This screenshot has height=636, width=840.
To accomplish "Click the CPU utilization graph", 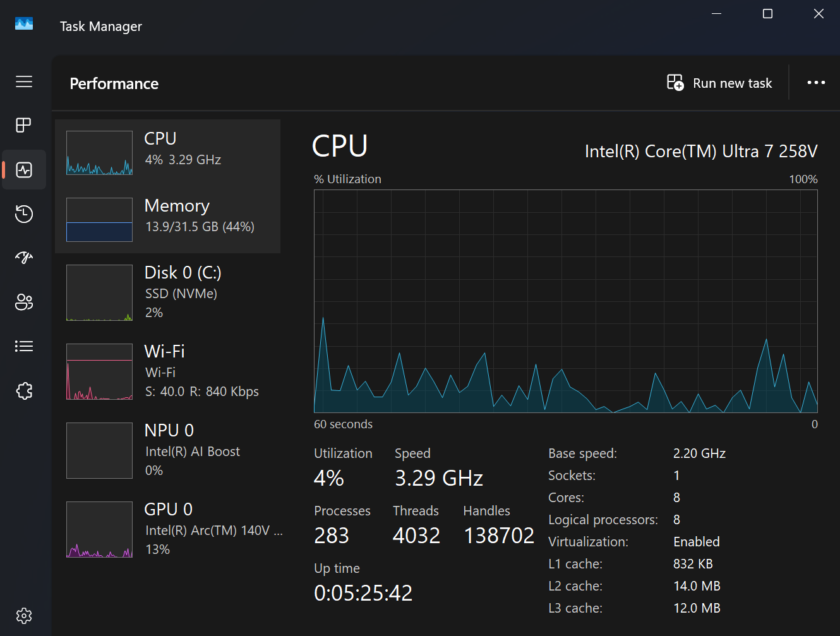I will click(565, 301).
